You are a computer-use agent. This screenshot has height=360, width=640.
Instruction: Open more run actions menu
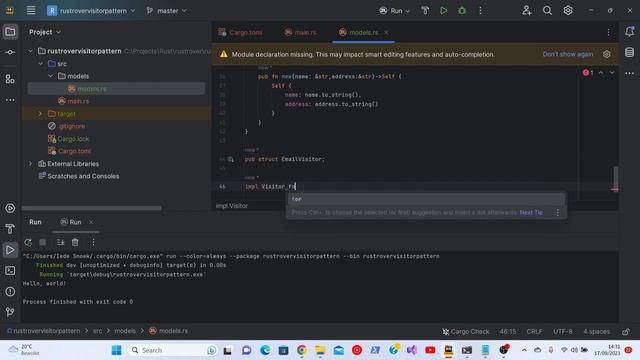tap(480, 11)
